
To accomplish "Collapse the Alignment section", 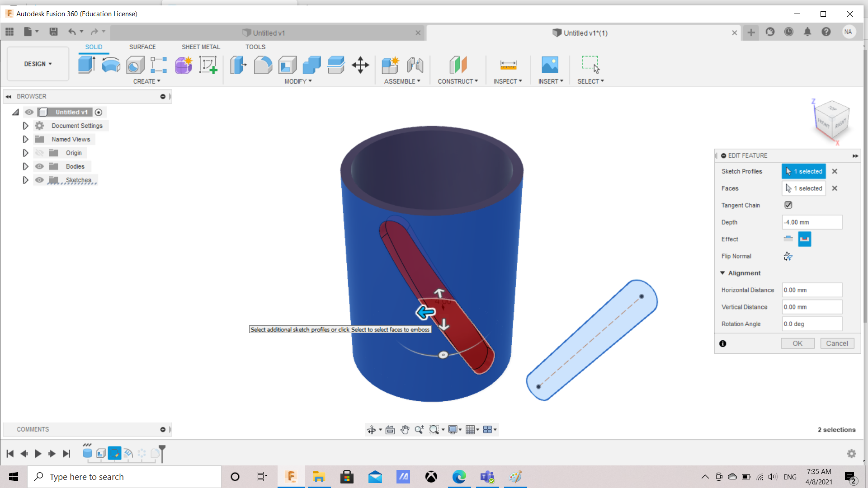I will click(x=722, y=273).
